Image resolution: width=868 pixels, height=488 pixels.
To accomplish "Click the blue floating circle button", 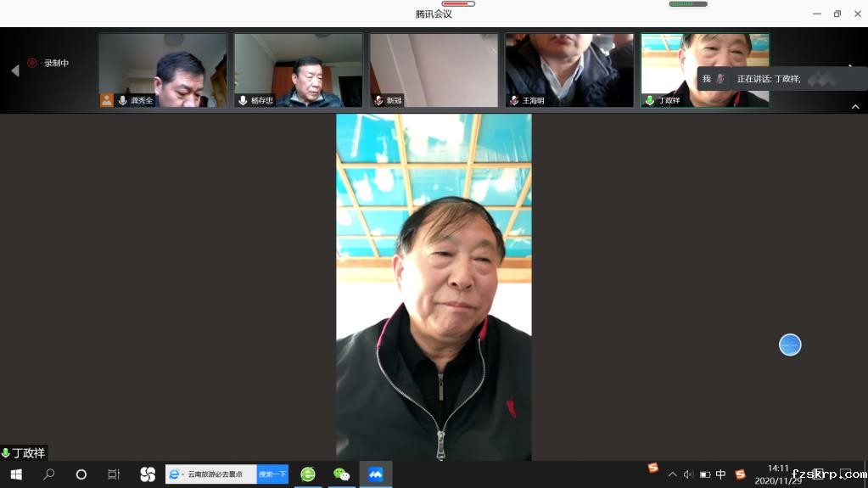I will click(790, 345).
